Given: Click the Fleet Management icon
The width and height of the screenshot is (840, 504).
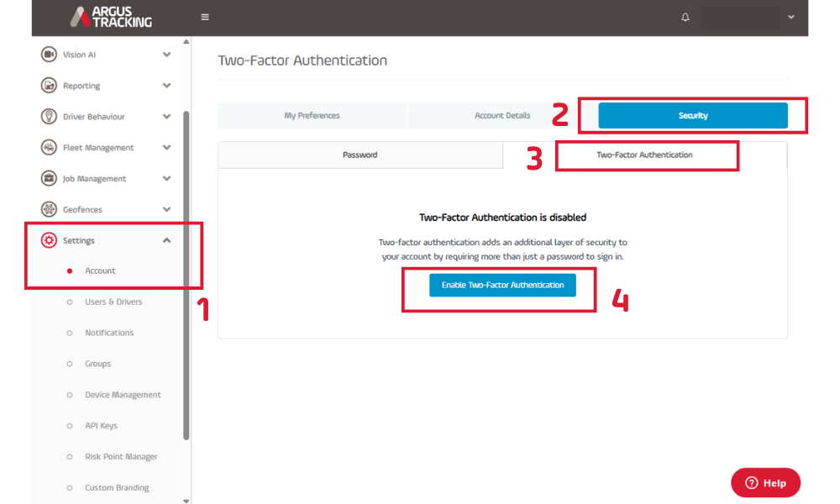Looking at the screenshot, I should 49,147.
